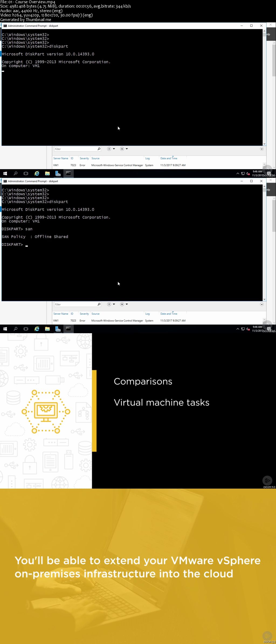This screenshot has height=644, width=276.
Task: Open taskbar search in 00:00:36 frame
Action: pyautogui.click(x=16, y=173)
